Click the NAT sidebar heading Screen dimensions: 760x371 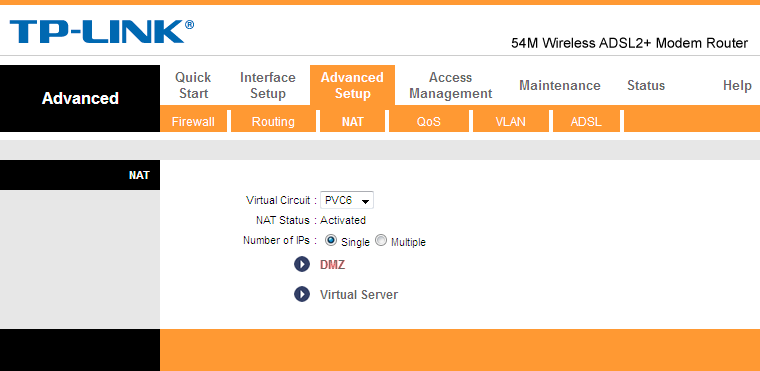139,176
